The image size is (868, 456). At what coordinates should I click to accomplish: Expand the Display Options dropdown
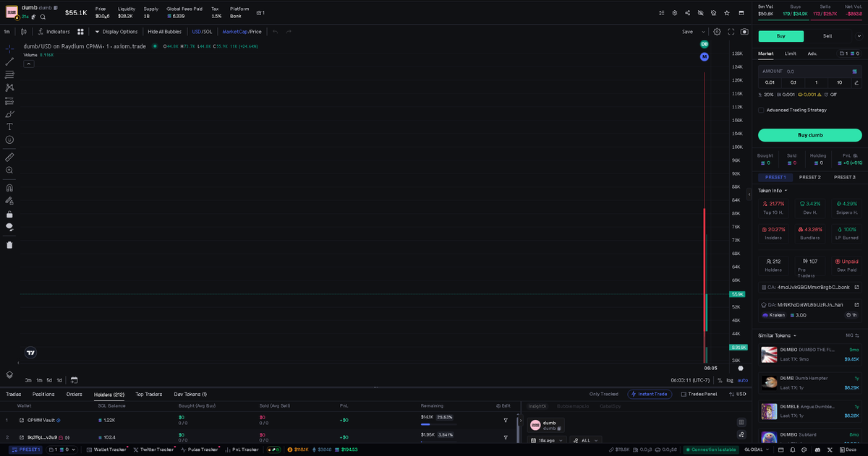click(116, 32)
